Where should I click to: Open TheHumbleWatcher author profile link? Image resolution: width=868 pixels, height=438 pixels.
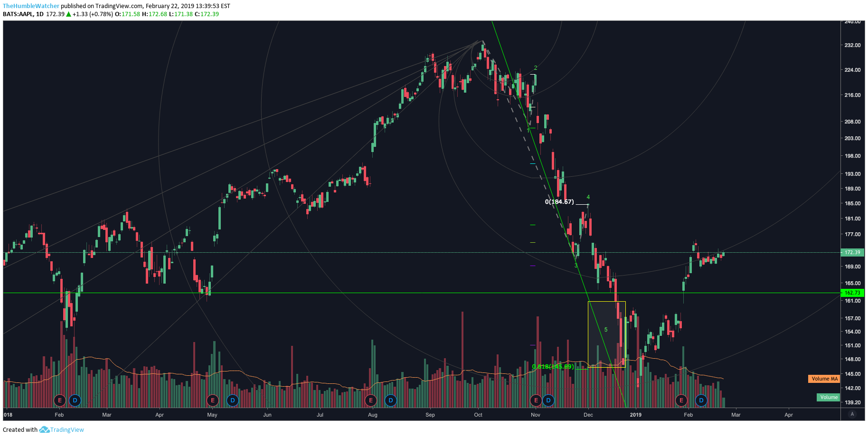[31, 6]
